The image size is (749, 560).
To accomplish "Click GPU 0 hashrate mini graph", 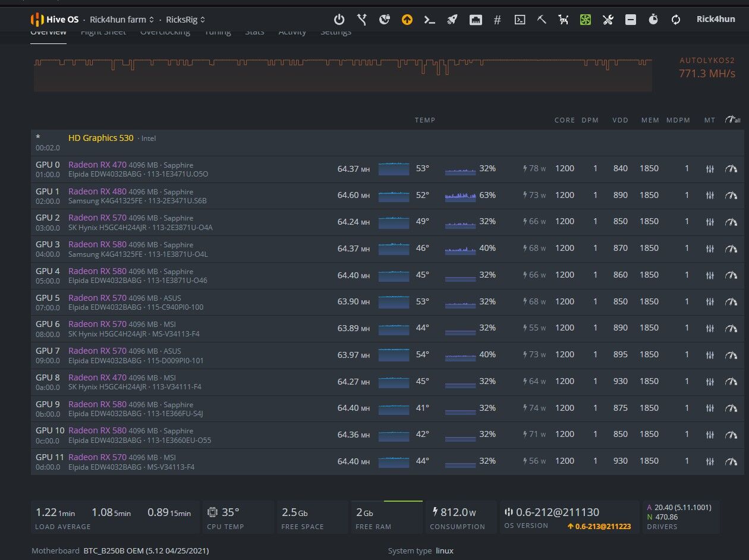I will [x=394, y=169].
